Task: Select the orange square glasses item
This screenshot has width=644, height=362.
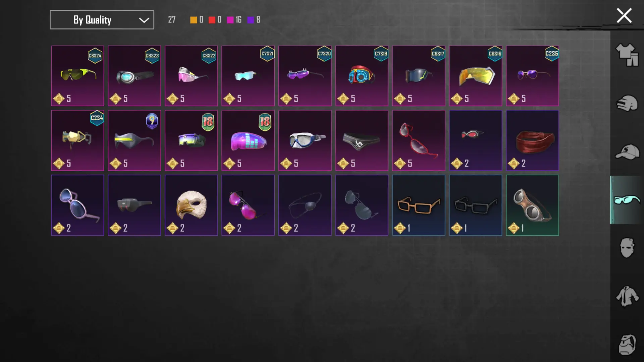Action: 419,205
